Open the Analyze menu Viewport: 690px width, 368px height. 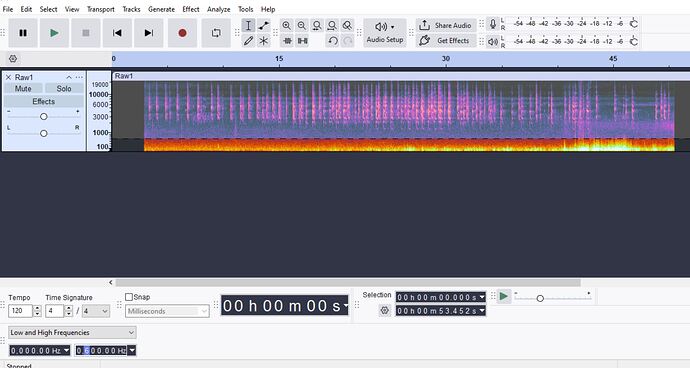[219, 9]
